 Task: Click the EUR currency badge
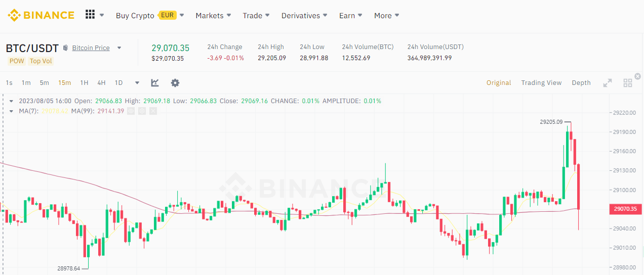[168, 15]
